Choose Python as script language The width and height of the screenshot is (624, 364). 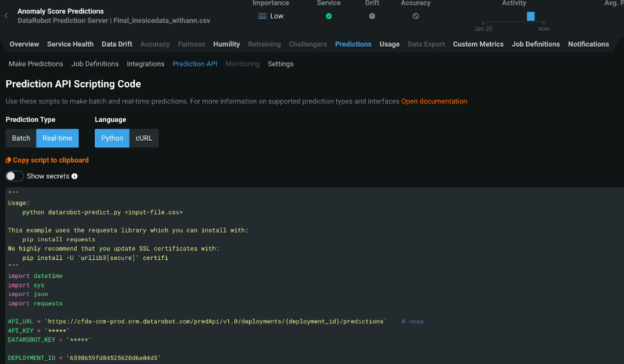pyautogui.click(x=112, y=138)
